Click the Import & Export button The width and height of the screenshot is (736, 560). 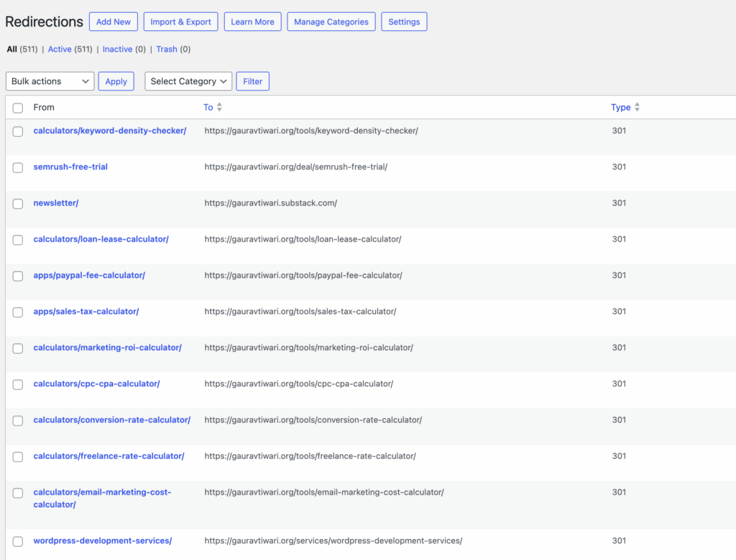180,22
